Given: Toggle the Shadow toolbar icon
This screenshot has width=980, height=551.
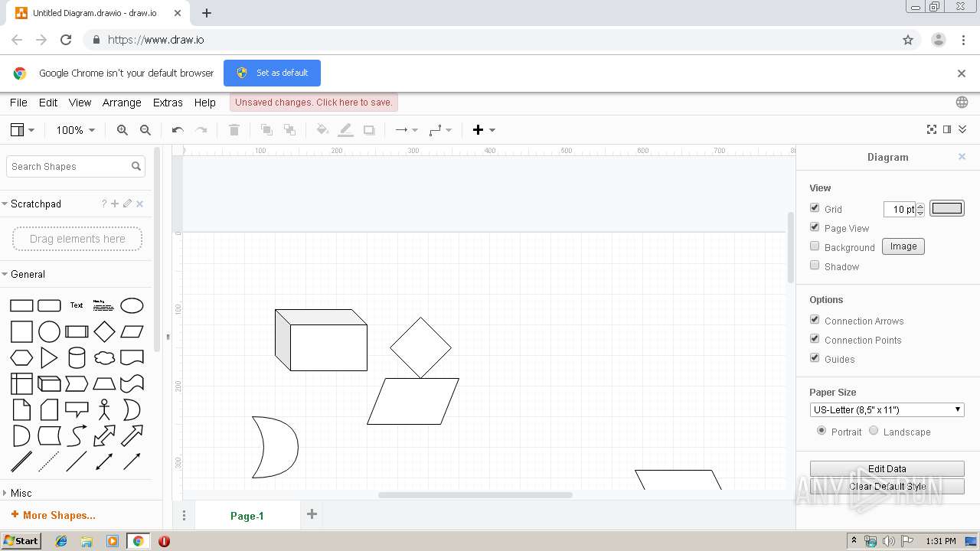Looking at the screenshot, I should [x=369, y=130].
